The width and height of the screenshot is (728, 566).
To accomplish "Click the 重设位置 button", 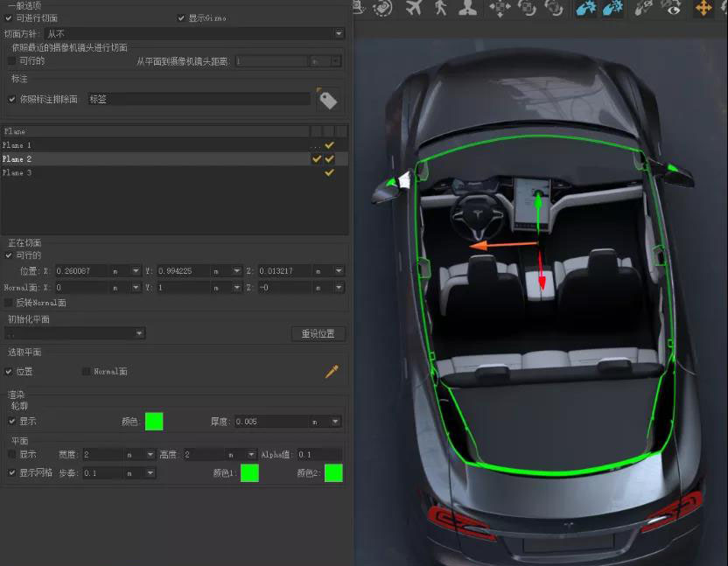I will click(318, 333).
